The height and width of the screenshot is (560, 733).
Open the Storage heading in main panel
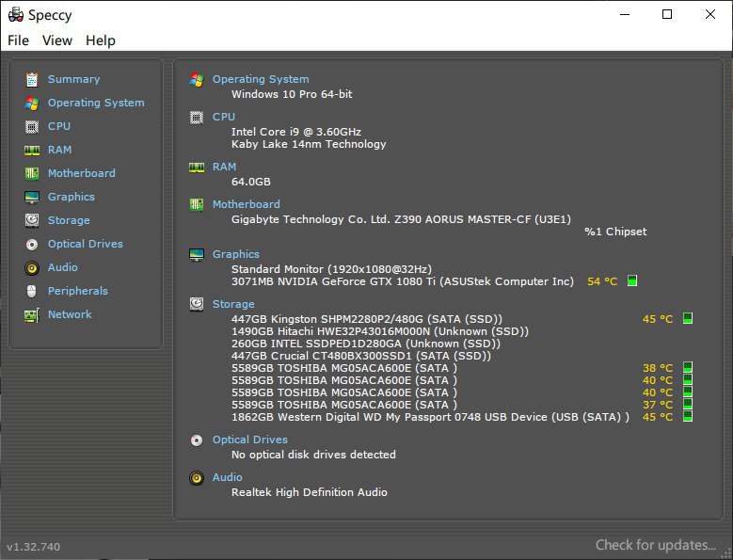click(233, 304)
